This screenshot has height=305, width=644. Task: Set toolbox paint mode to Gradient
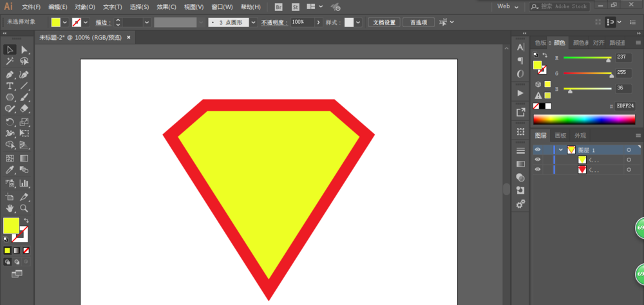(x=17, y=250)
